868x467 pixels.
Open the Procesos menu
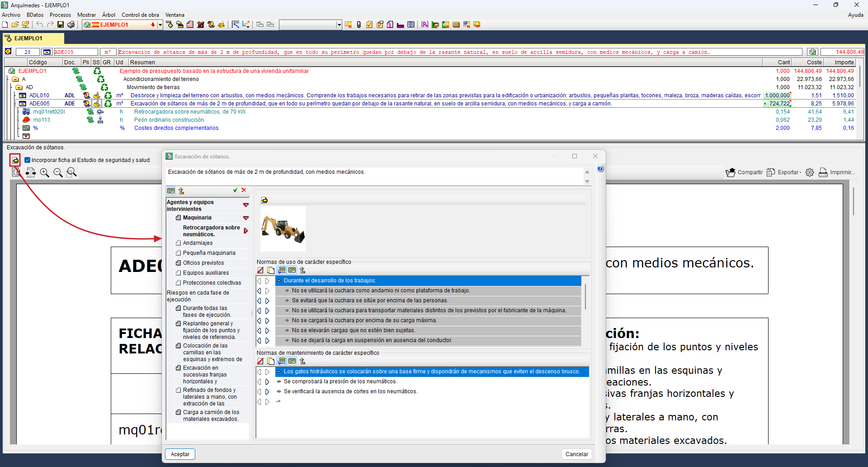point(60,15)
